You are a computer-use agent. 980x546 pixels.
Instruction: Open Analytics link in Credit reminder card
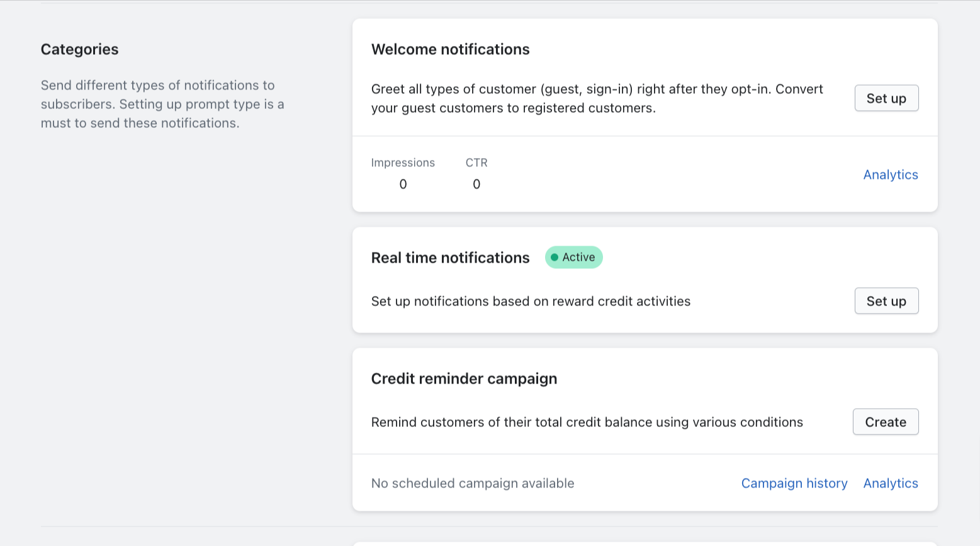pos(890,483)
